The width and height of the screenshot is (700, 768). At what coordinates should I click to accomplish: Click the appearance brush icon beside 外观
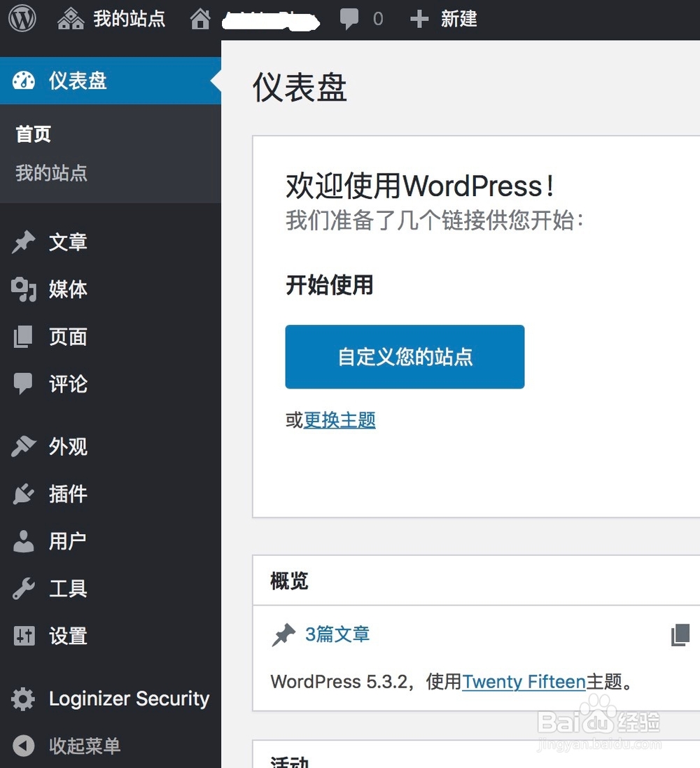click(24, 446)
